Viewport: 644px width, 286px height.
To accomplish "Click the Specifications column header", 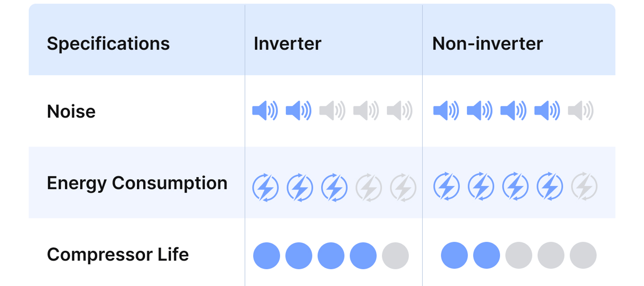I will (x=108, y=44).
